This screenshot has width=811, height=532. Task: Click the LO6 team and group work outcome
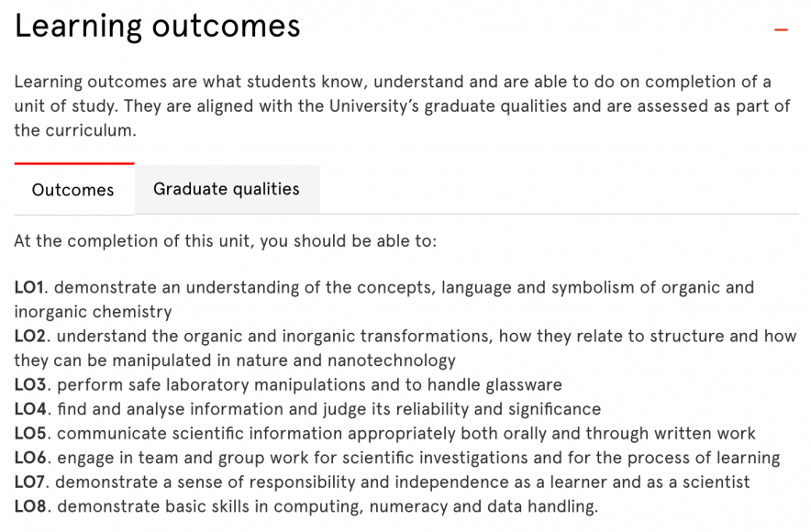click(x=394, y=458)
